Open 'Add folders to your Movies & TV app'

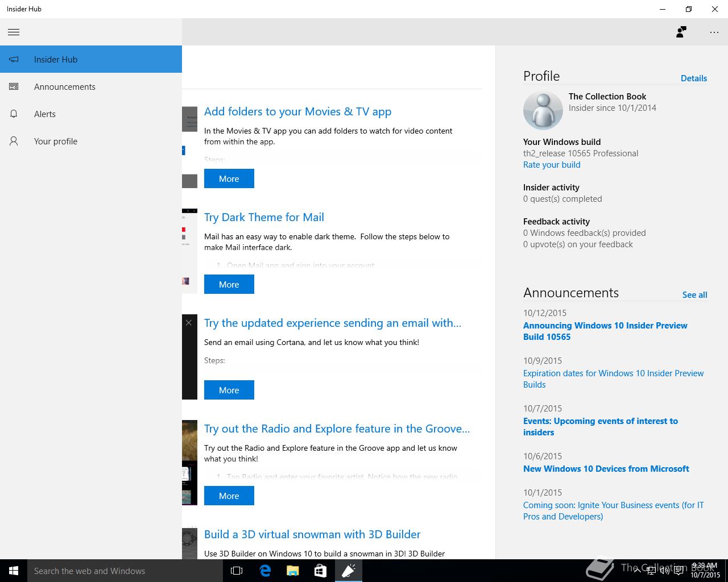click(297, 111)
